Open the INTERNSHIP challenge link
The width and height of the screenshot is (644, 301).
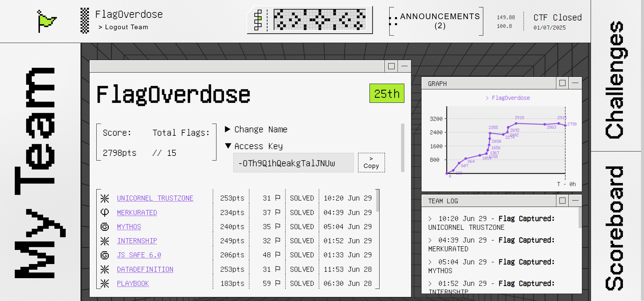click(137, 241)
